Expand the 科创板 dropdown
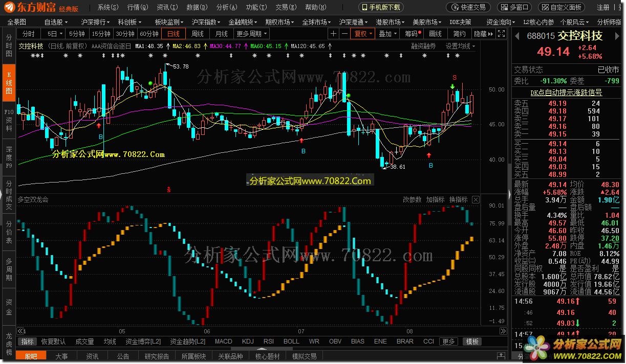Screen dimensions: 626x364 point(129,22)
